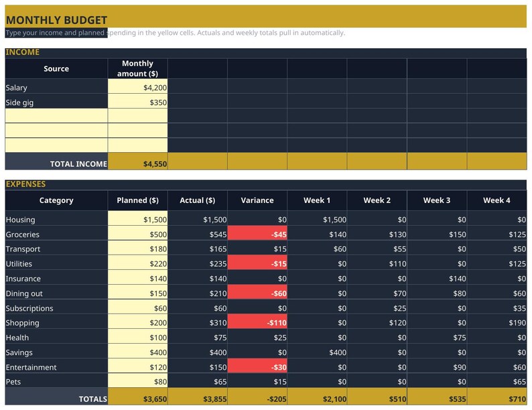Click the Category column header

(x=56, y=200)
